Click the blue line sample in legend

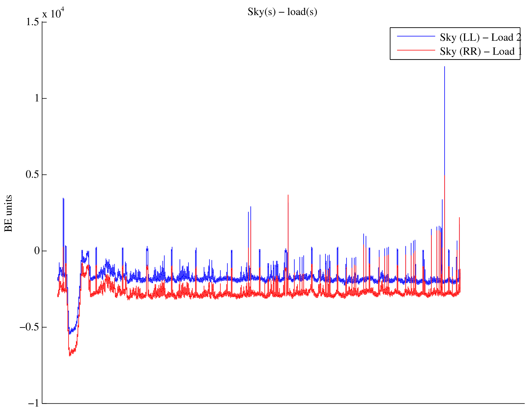point(416,37)
